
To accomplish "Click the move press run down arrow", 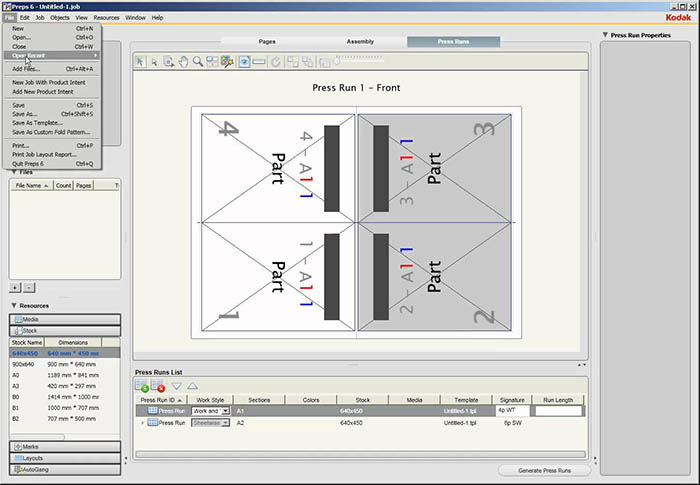I will tap(177, 385).
